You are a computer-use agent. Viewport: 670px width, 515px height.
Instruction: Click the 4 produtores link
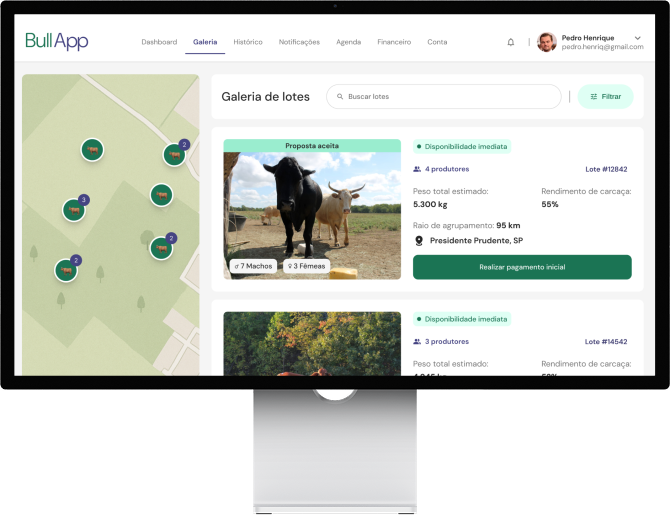[x=447, y=169]
